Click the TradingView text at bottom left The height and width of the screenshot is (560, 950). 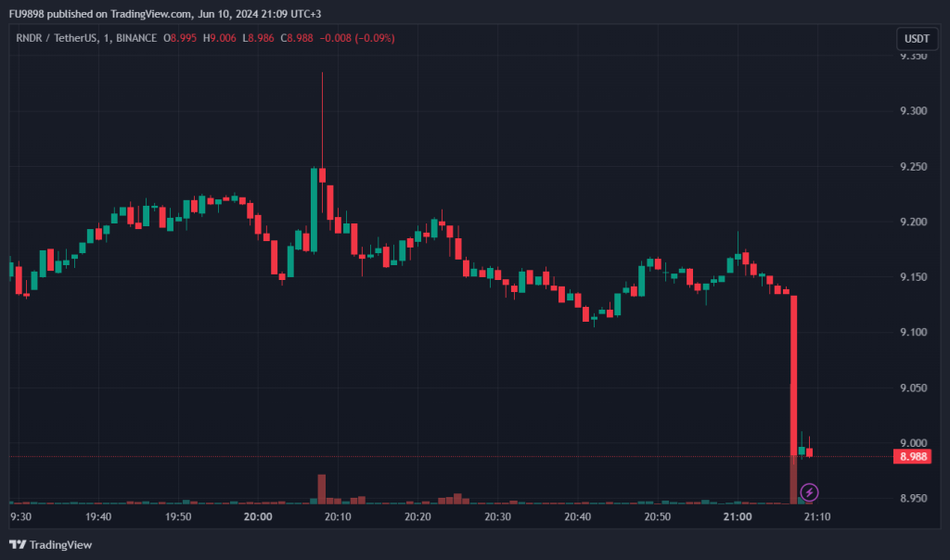[60, 544]
